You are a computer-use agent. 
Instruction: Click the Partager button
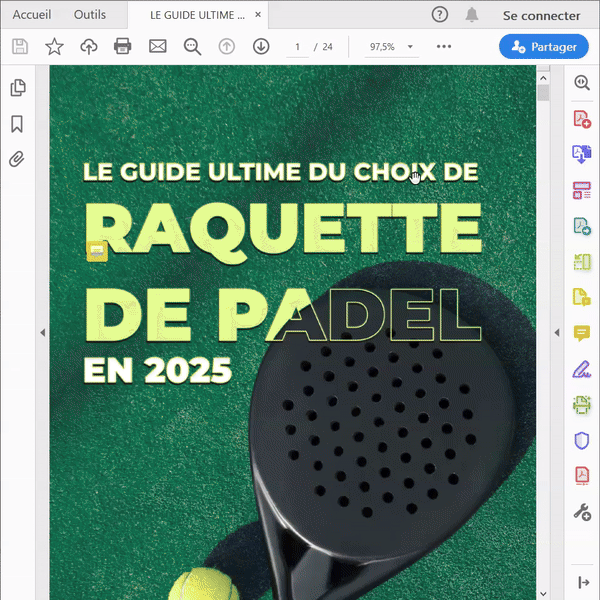pyautogui.click(x=543, y=47)
